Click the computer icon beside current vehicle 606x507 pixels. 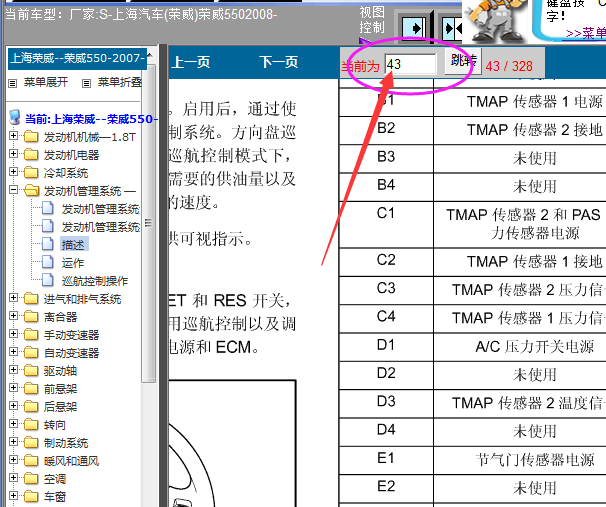[x=15, y=117]
